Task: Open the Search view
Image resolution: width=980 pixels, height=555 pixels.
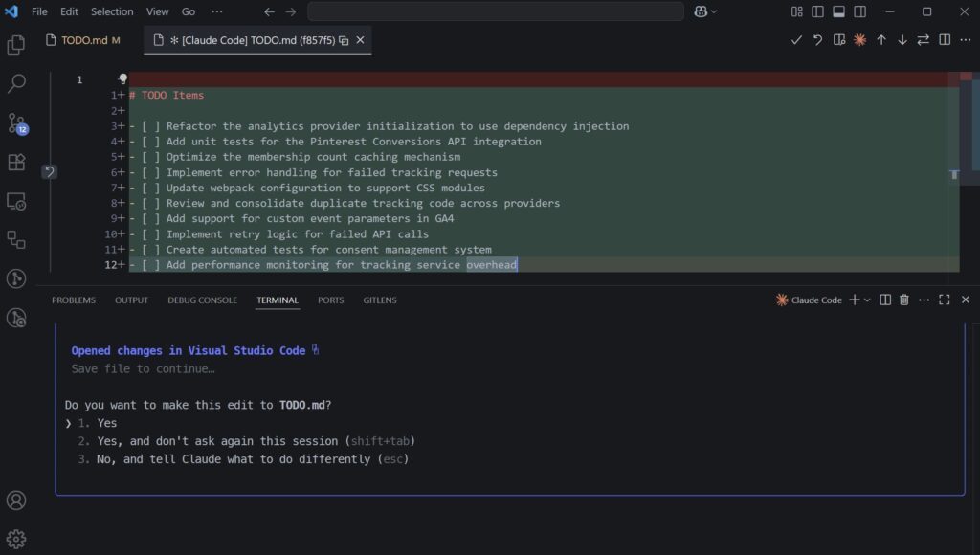Action: pos(15,84)
